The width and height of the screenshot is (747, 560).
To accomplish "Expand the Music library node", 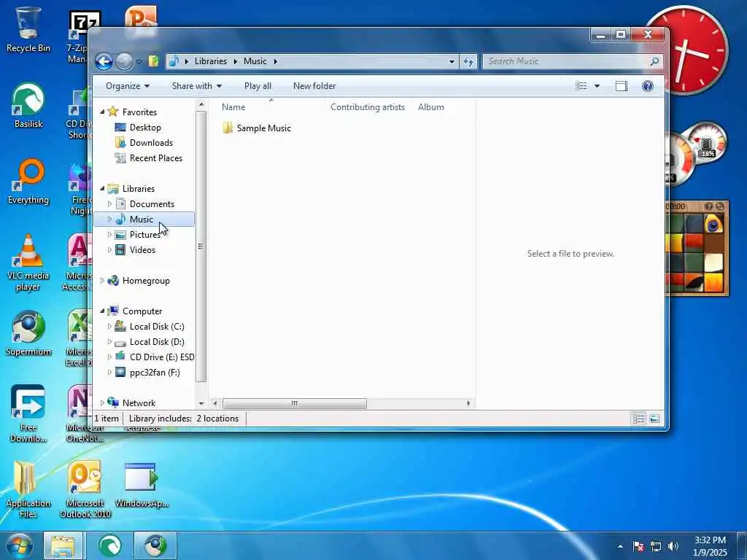I will click(x=109, y=219).
